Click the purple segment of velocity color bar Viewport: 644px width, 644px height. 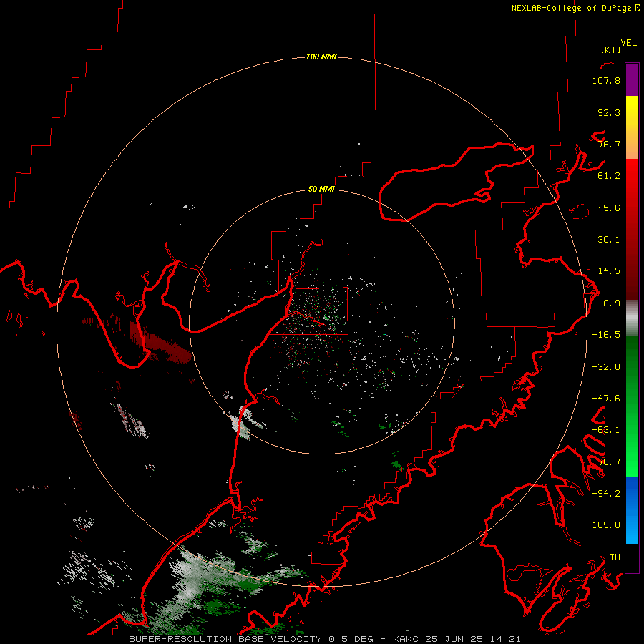point(632,79)
